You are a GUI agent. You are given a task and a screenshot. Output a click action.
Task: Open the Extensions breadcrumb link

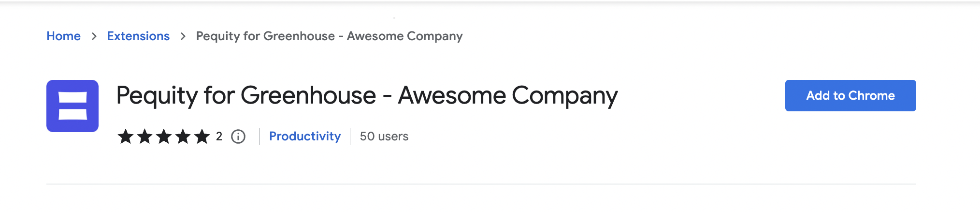[138, 36]
